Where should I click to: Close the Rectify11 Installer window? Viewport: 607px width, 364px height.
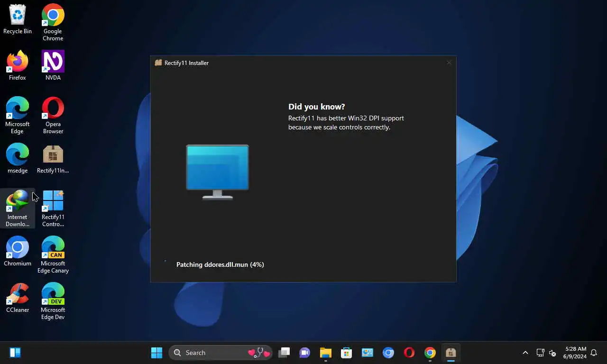tap(449, 63)
